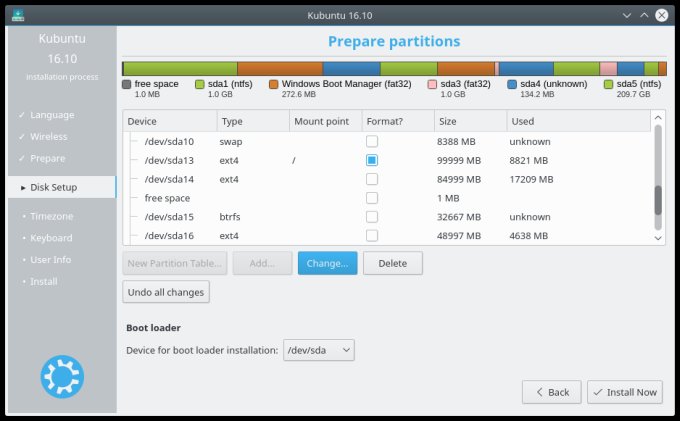Go Back to the previous step
Image resolution: width=680 pixels, height=421 pixels.
pos(552,392)
